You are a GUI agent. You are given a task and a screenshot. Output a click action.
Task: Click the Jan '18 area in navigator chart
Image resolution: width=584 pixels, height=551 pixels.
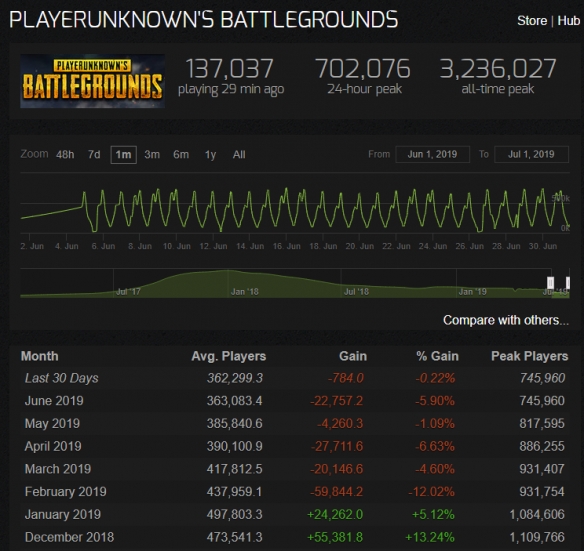244,291
